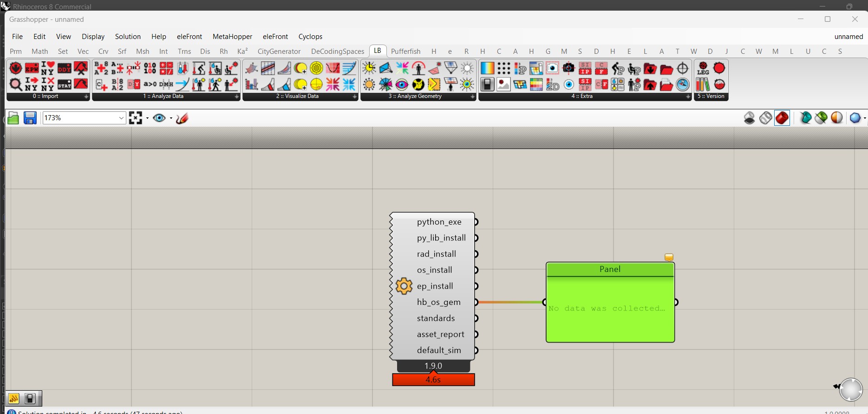868x414 pixels.
Task: Click the yellow note bubble above the Panel
Action: click(669, 257)
